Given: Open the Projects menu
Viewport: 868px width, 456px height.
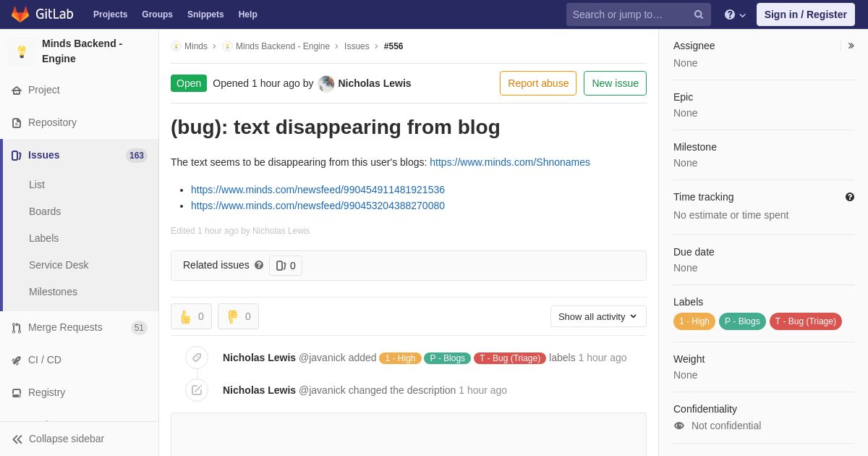Looking at the screenshot, I should 110,14.
